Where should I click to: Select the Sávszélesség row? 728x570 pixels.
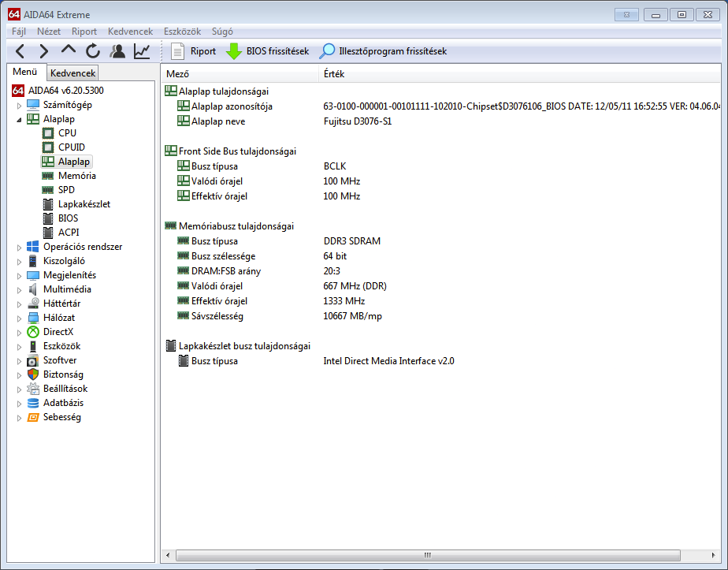(440, 316)
